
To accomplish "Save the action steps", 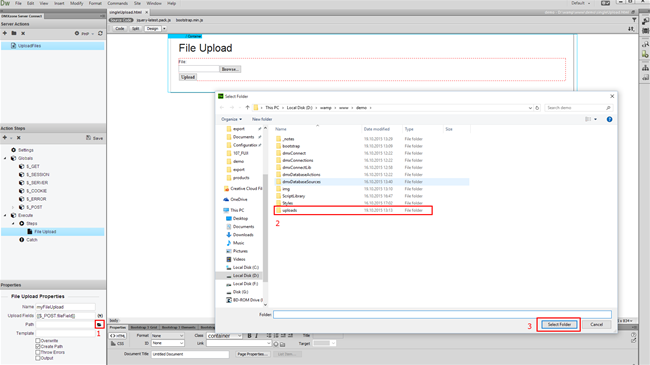I will pyautogui.click(x=95, y=138).
